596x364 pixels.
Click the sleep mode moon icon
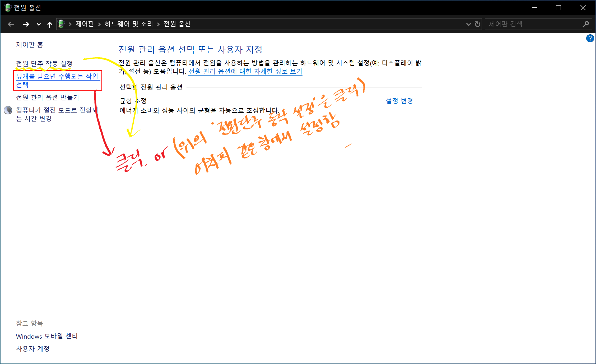(8, 110)
